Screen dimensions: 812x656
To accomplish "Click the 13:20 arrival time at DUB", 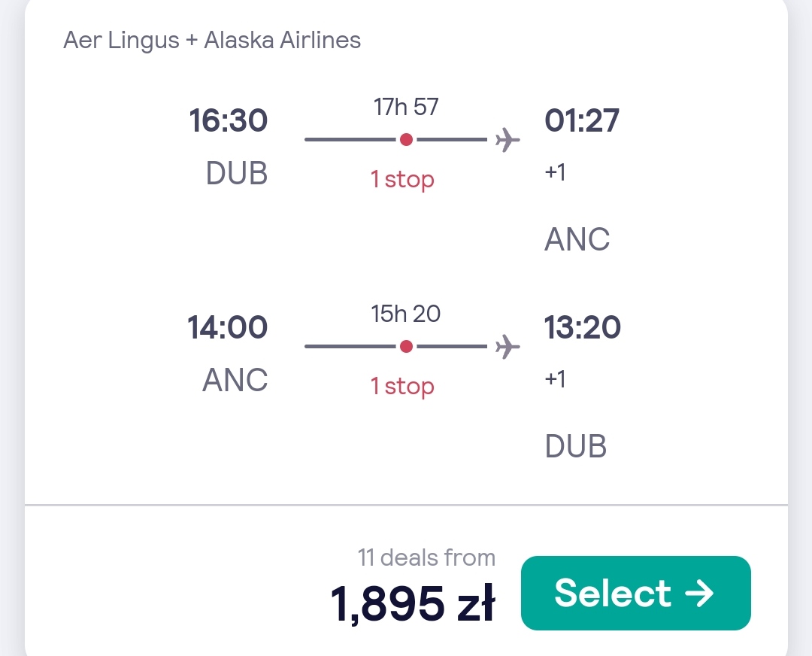I will (583, 327).
